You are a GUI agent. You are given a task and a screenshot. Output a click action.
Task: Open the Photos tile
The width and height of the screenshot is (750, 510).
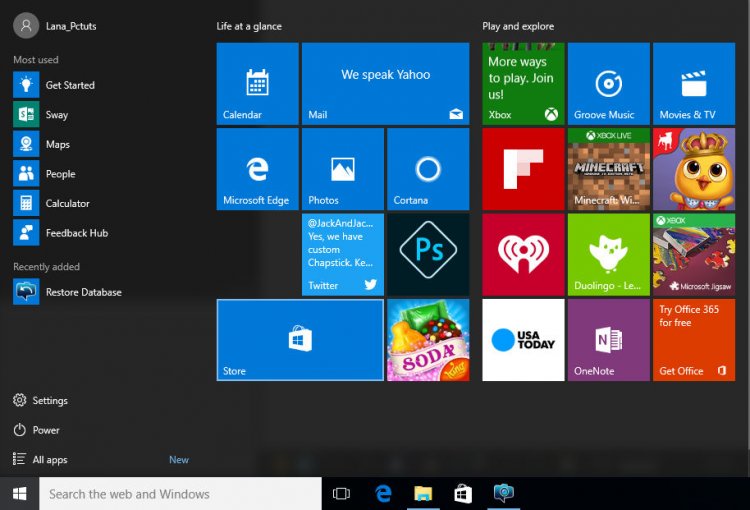click(342, 169)
